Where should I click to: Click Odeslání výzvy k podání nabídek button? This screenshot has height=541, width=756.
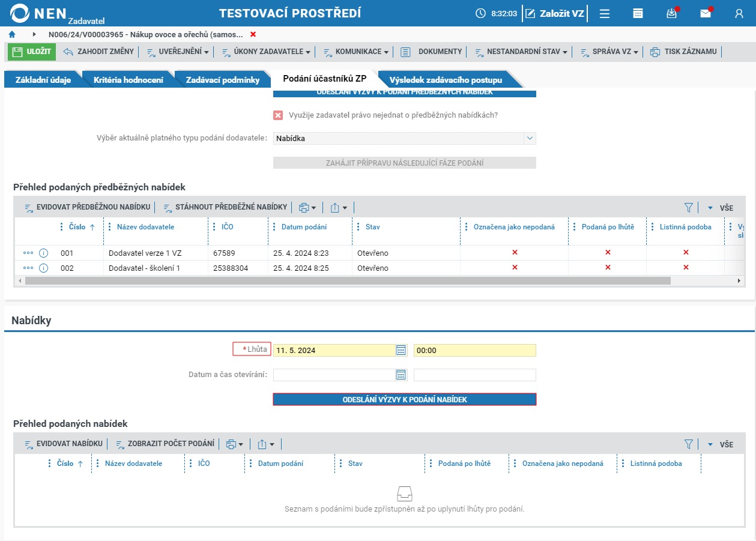(x=405, y=399)
